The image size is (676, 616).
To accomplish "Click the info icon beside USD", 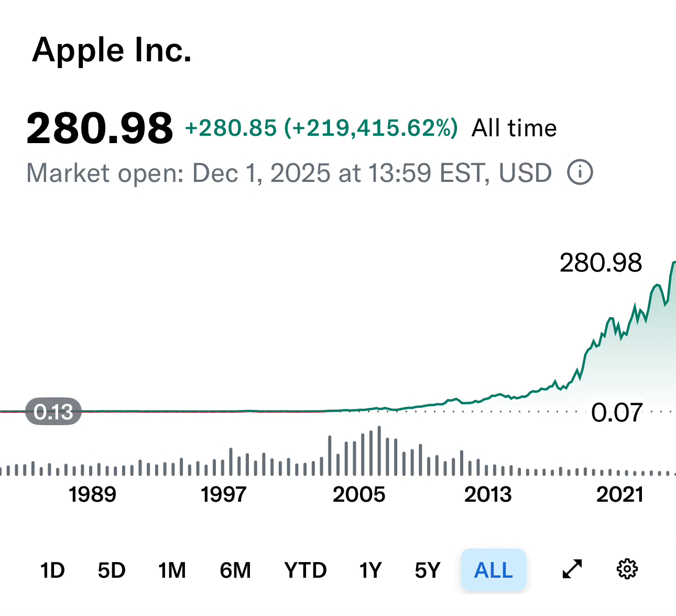I will tap(580, 172).
